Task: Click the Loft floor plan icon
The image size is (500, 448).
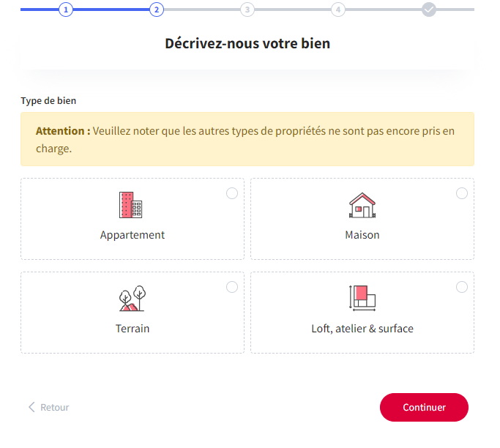Action: tap(362, 298)
